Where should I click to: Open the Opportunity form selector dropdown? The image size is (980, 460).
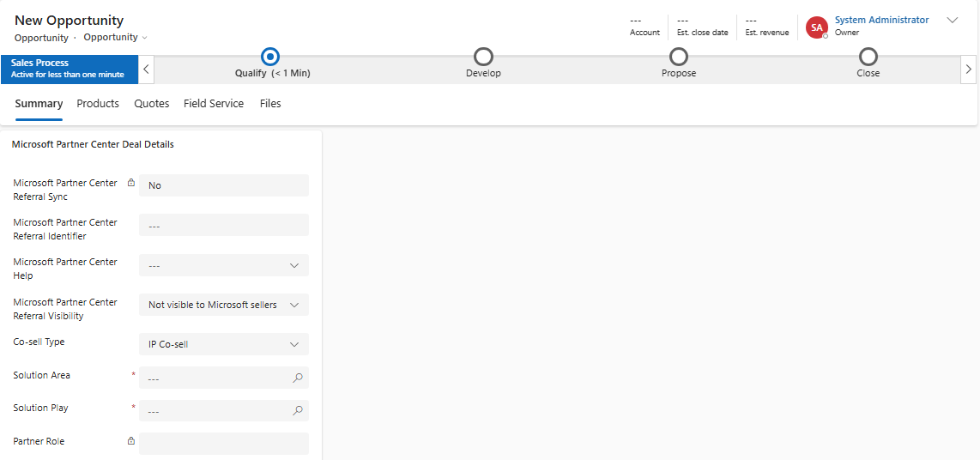(116, 37)
